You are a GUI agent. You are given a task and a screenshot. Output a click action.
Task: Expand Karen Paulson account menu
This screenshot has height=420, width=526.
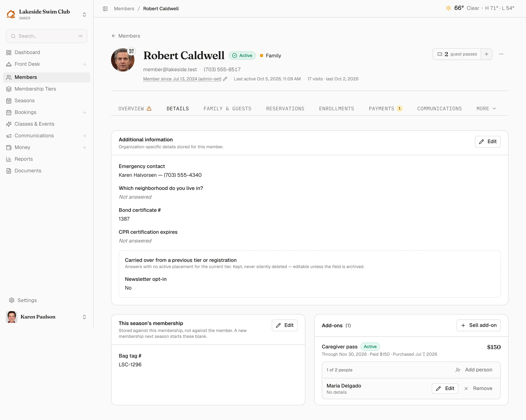pos(84,317)
